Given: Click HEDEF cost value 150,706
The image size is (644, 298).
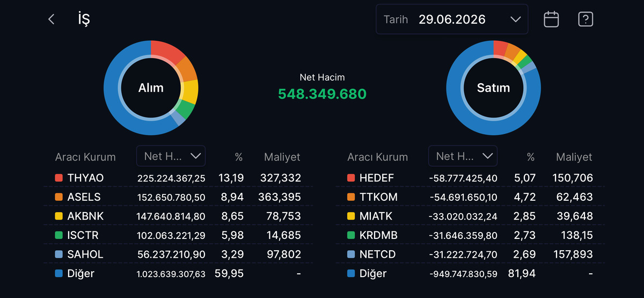Looking at the screenshot, I should point(573,178).
